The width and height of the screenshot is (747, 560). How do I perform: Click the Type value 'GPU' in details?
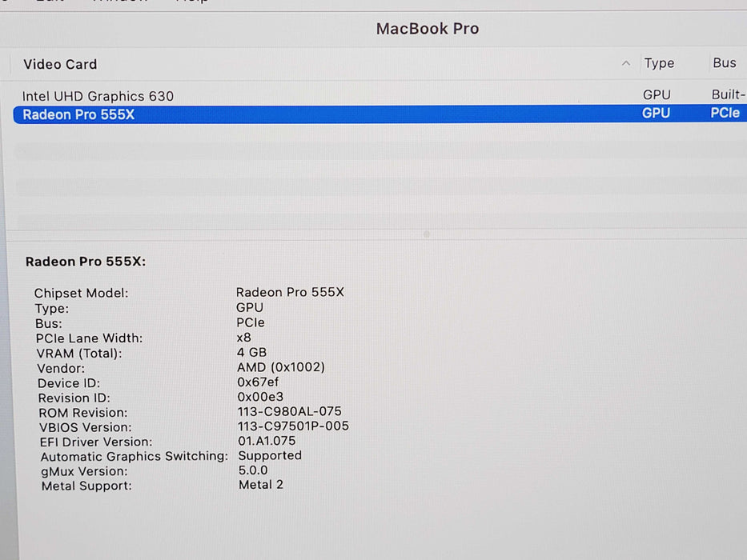[250, 307]
